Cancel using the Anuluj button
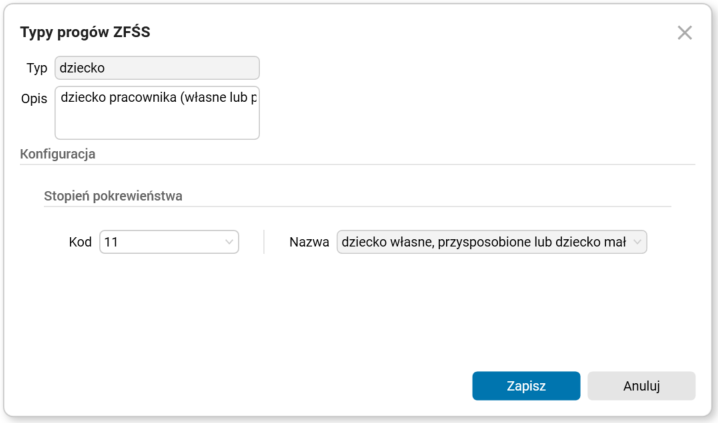The image size is (718, 423). 641,386
